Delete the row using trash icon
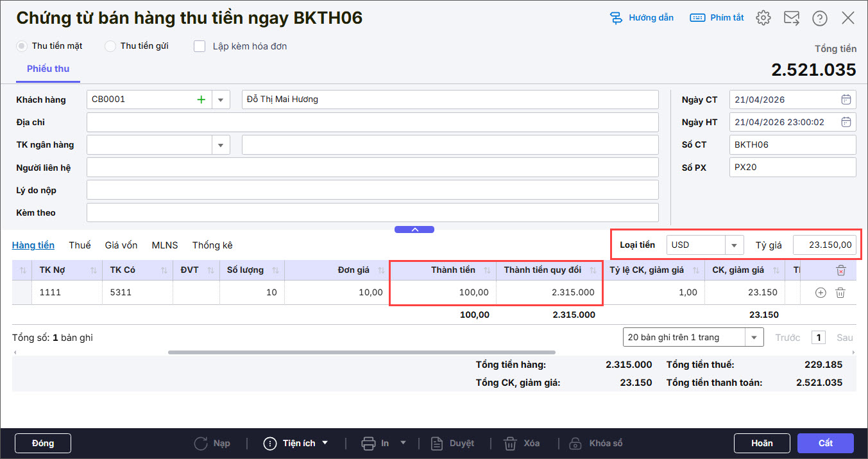 840,293
